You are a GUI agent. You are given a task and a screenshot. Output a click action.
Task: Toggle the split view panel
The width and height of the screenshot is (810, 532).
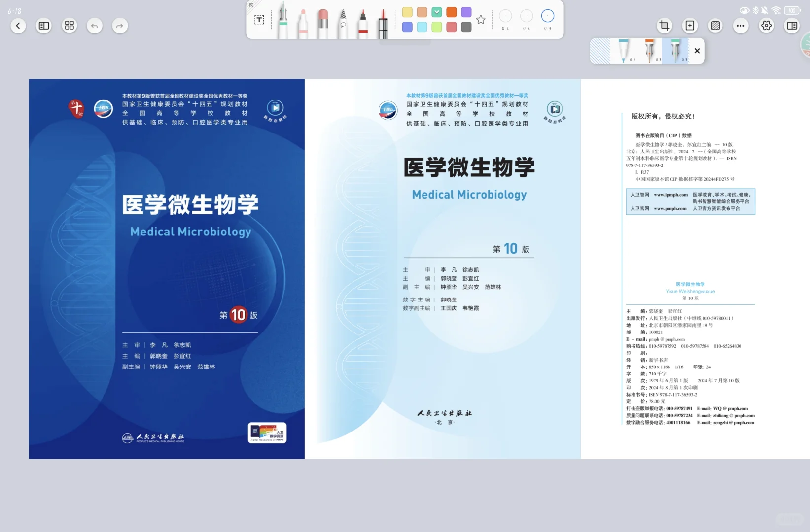click(x=792, y=26)
